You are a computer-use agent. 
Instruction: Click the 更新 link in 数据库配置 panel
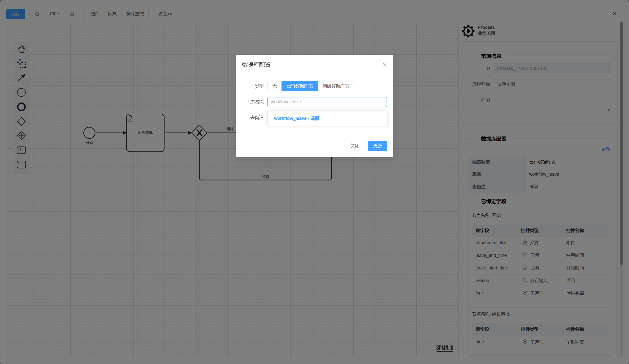606,149
